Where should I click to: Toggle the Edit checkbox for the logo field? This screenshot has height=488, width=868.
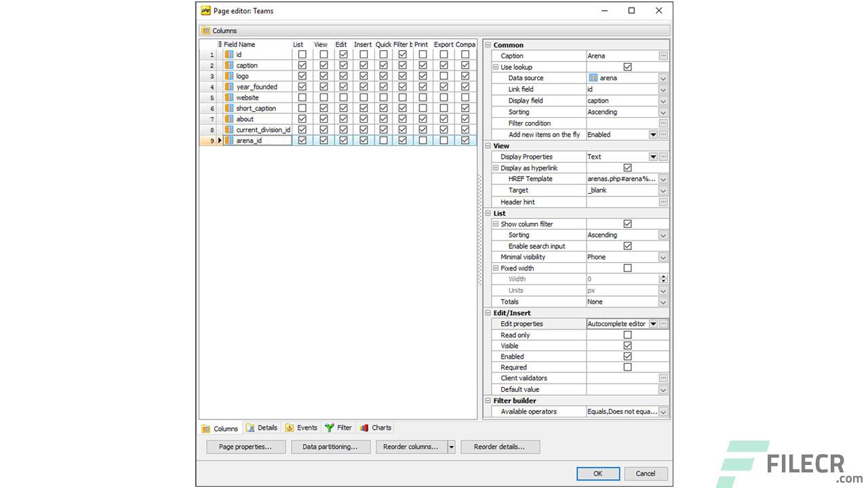tap(342, 76)
